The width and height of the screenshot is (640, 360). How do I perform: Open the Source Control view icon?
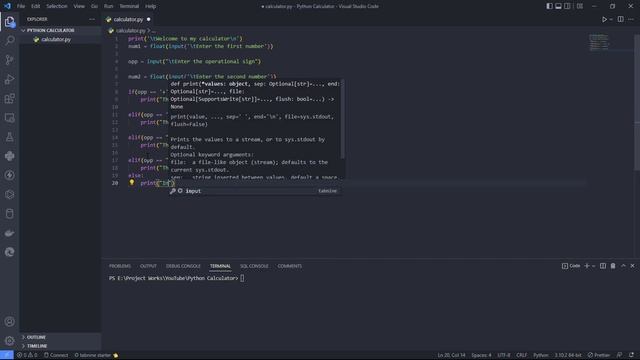pyautogui.click(x=9, y=60)
